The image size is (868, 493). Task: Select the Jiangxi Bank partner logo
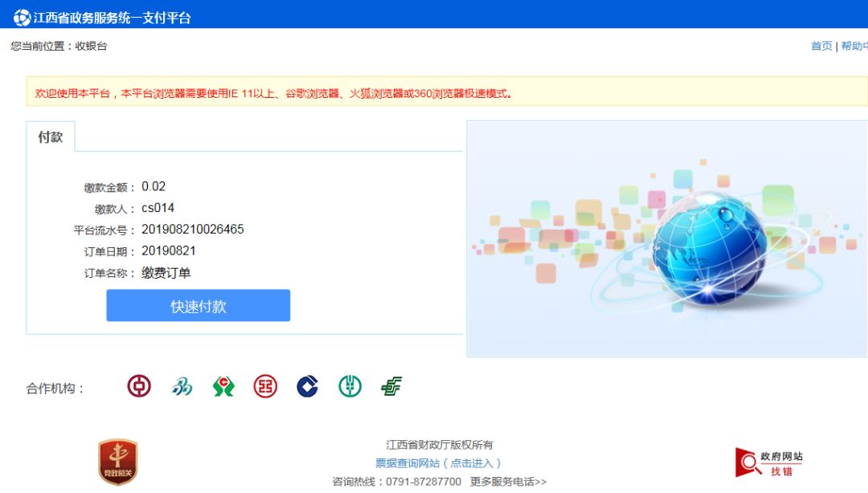point(182,386)
